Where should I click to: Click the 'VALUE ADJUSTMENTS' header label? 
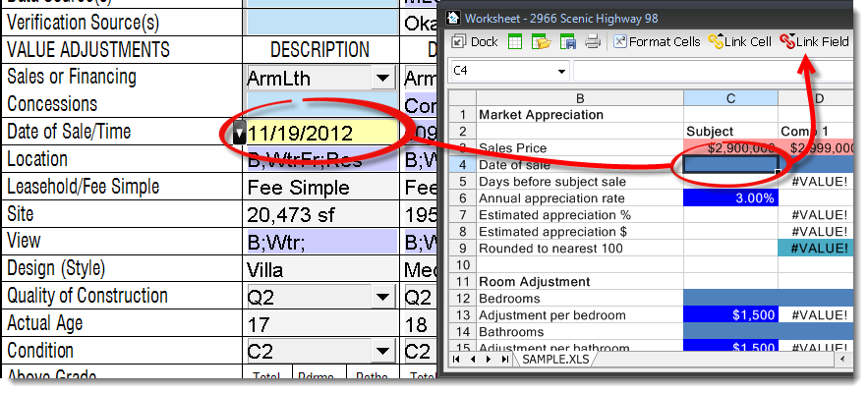tap(88, 50)
